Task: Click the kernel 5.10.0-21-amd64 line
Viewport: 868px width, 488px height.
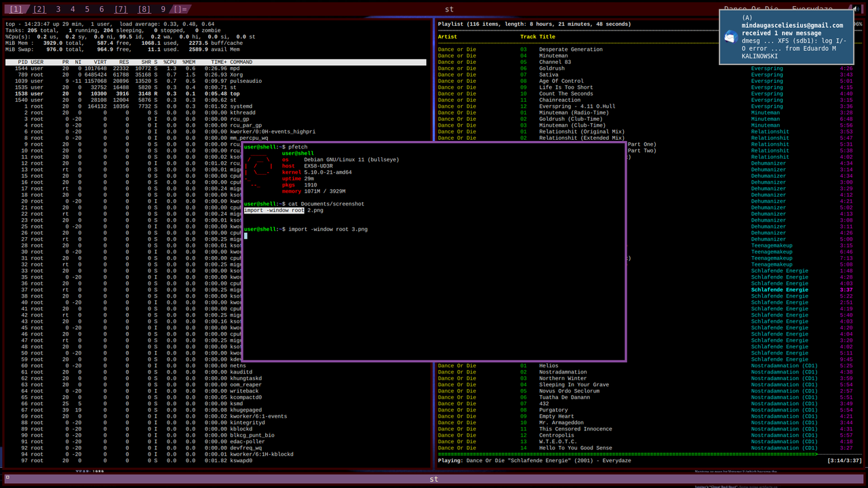Action: pyautogui.click(x=317, y=172)
